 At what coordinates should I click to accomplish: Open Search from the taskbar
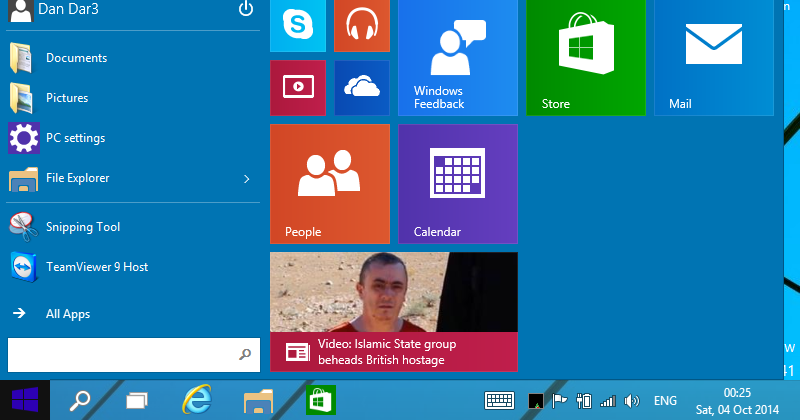(x=80, y=401)
